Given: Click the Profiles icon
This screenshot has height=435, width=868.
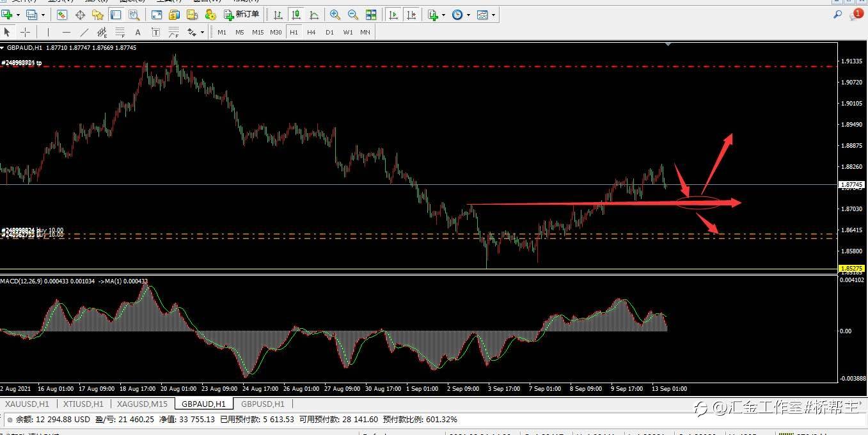Looking at the screenshot, I should coord(31,15).
